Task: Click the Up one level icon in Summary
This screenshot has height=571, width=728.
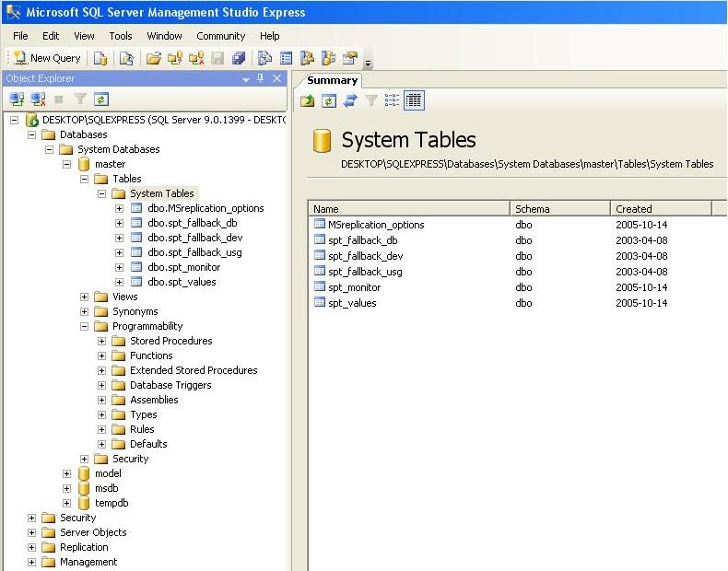Action: (308, 100)
